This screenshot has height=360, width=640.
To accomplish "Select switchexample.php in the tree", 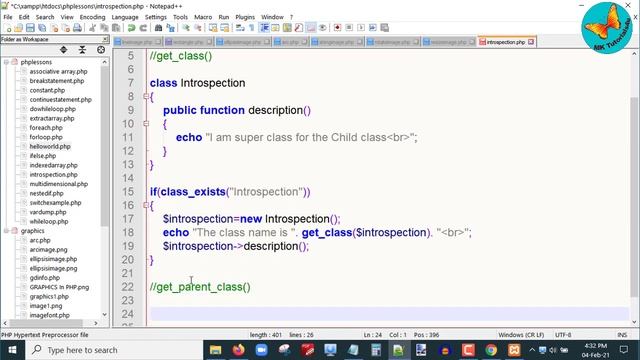I will [x=55, y=203].
